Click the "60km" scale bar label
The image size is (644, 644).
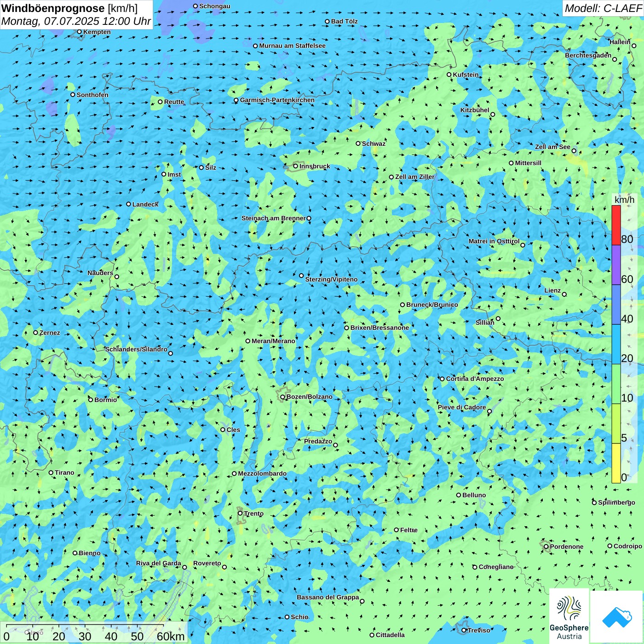pyautogui.click(x=171, y=636)
